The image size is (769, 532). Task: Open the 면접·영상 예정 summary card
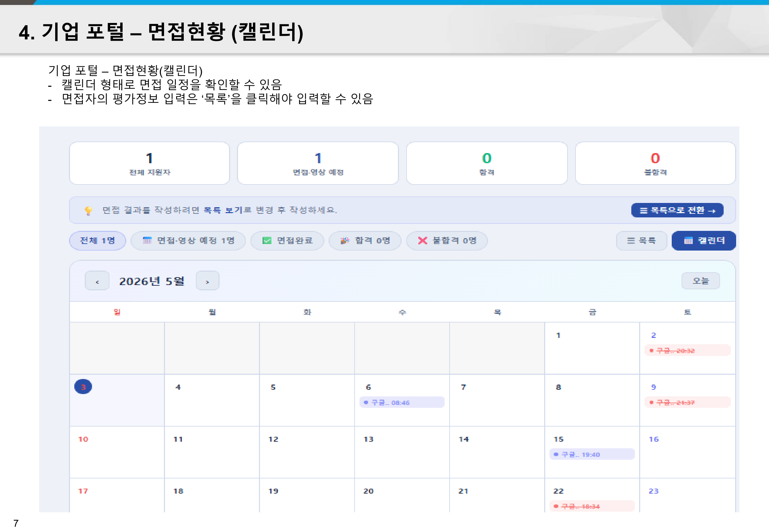[318, 163]
